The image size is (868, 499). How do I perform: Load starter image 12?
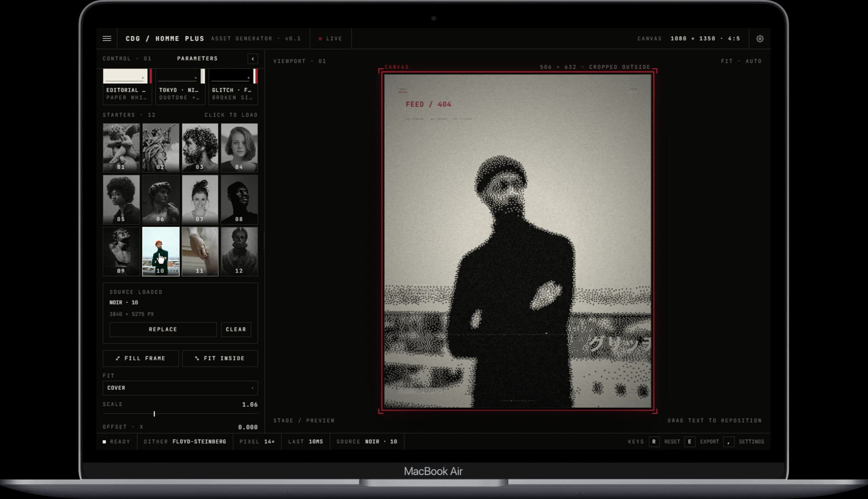click(x=239, y=251)
